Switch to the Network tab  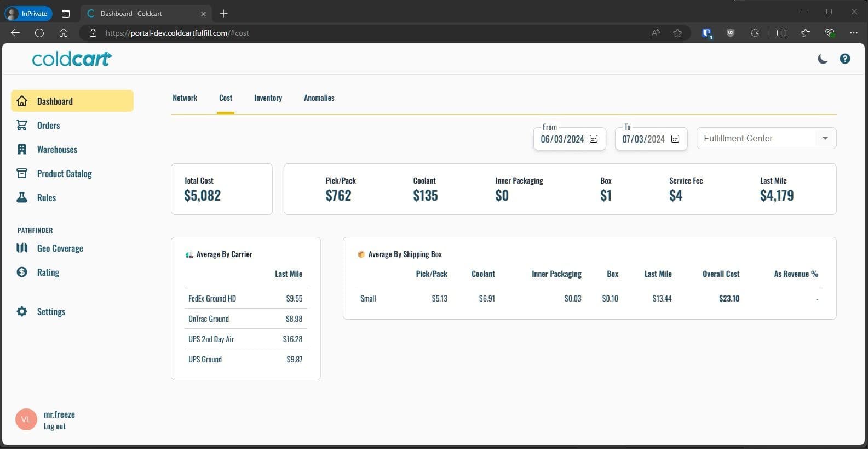(x=185, y=98)
